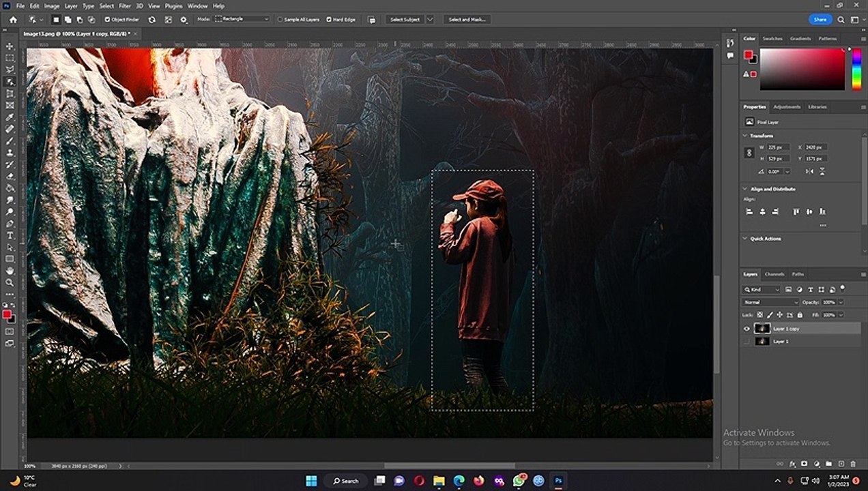Toggle lock transparent pixels in Layers
Screen dimensions: 868x491
(760, 315)
